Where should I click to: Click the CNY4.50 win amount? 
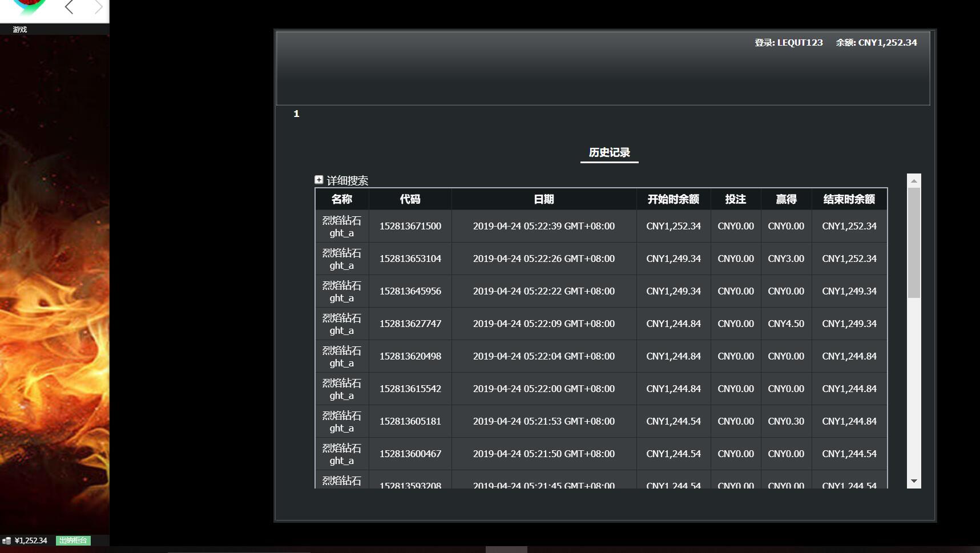786,324
